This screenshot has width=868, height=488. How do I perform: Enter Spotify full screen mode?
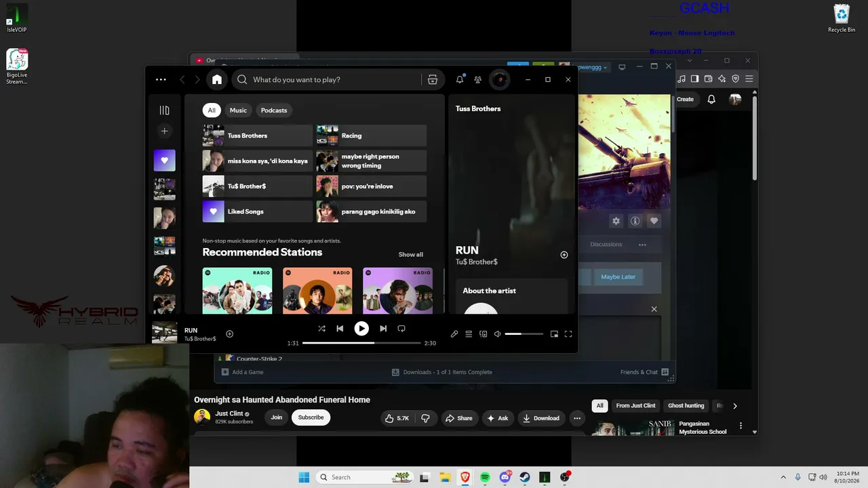click(568, 334)
